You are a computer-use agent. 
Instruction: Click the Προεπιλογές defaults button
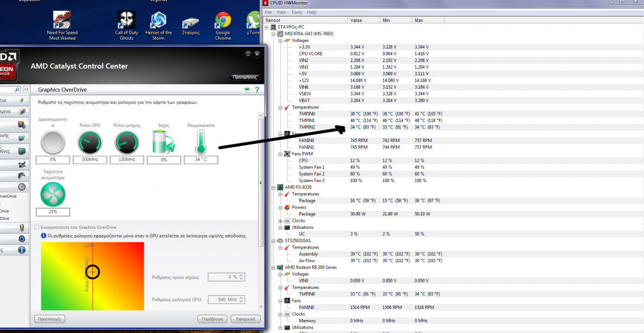click(x=50, y=318)
